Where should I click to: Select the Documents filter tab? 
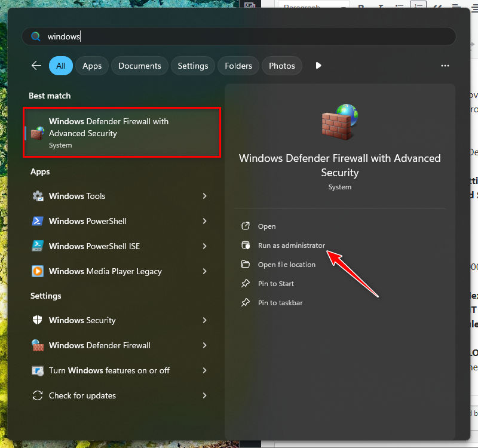140,66
